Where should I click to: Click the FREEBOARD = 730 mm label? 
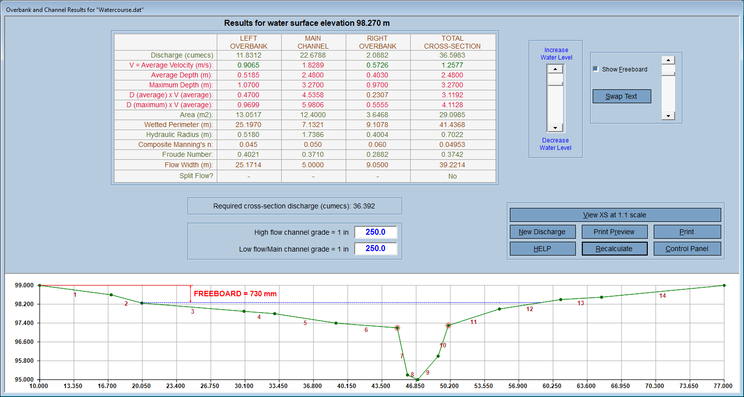coord(235,294)
